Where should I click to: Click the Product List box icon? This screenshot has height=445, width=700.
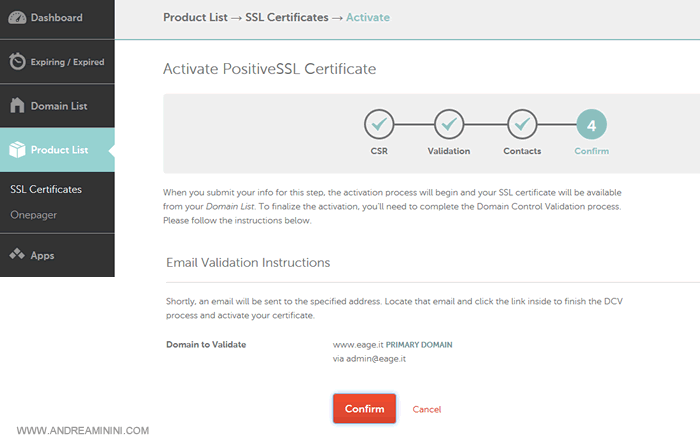tap(17, 150)
